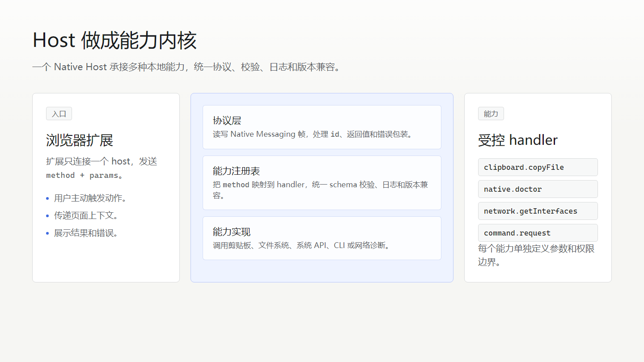The height and width of the screenshot is (362, 644).
Task: Click the note "每个能力单独定义参数和权限边界。"
Action: coord(536,255)
